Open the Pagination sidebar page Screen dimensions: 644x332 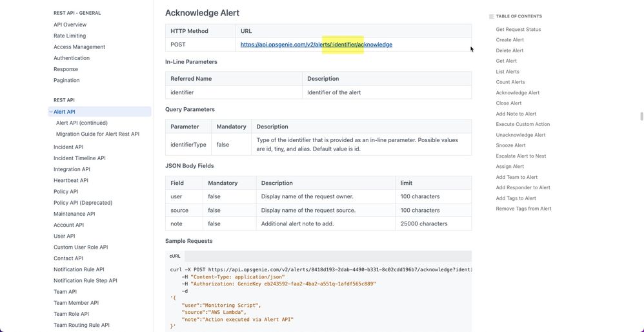coord(66,80)
